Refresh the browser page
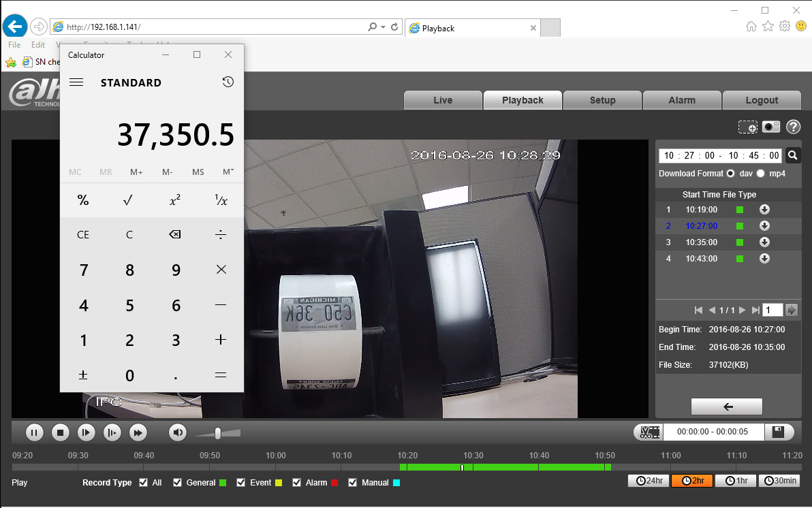Screen dimensions: 812x508 tap(394, 27)
